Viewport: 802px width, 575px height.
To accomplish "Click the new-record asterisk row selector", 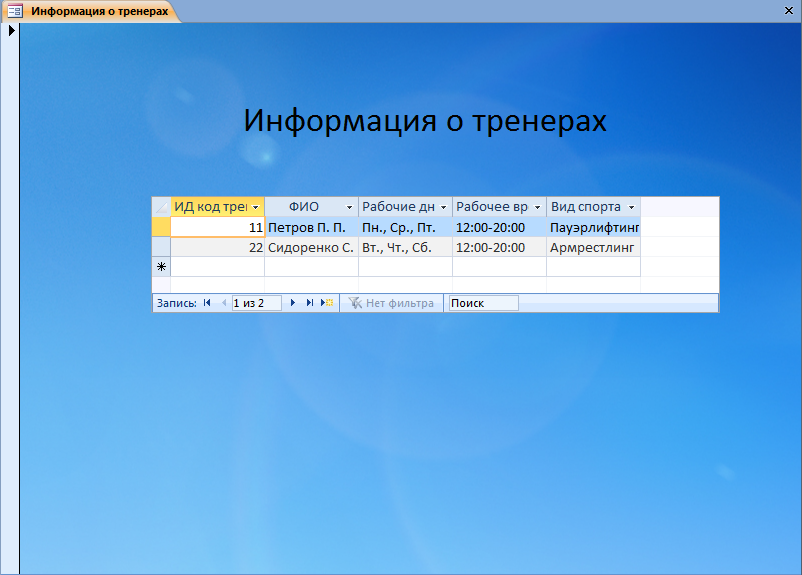I will coord(161,267).
